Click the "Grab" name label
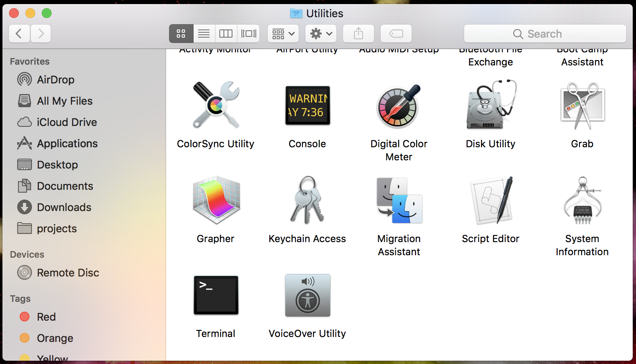Image resolution: width=636 pixels, height=364 pixels. 582,144
